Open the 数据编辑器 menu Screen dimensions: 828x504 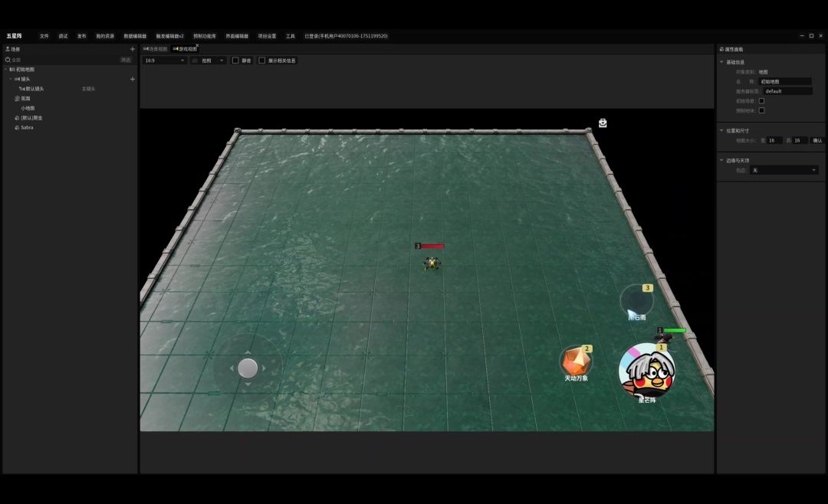pos(135,36)
